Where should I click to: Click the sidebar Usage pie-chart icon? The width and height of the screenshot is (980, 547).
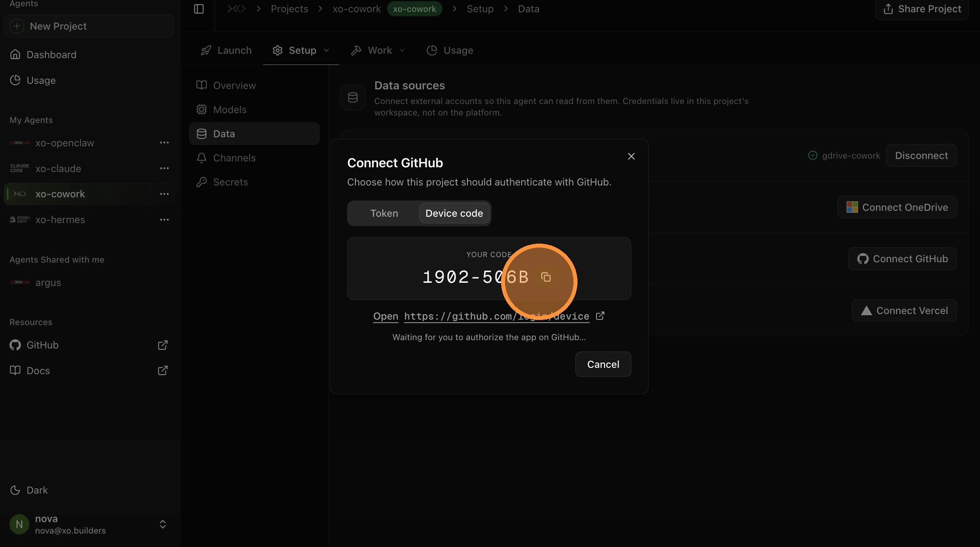(x=15, y=80)
